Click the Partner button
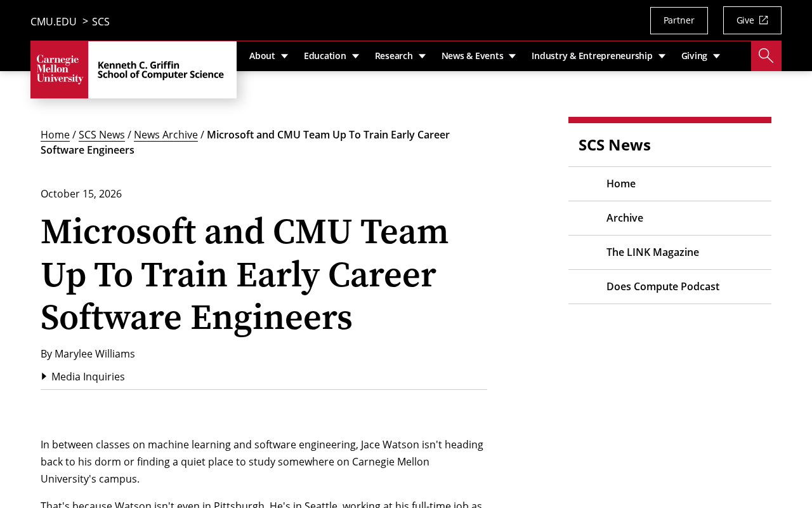Image resolution: width=812 pixels, height=508 pixels. click(679, 20)
